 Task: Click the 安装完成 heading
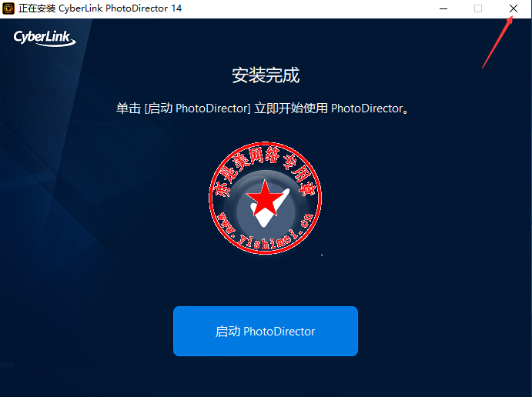click(266, 75)
